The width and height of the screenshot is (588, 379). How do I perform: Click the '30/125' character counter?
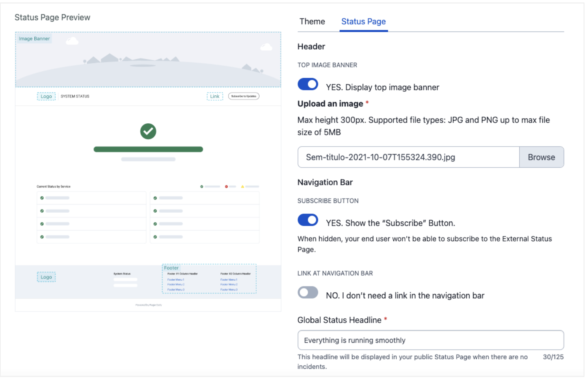pos(553,357)
